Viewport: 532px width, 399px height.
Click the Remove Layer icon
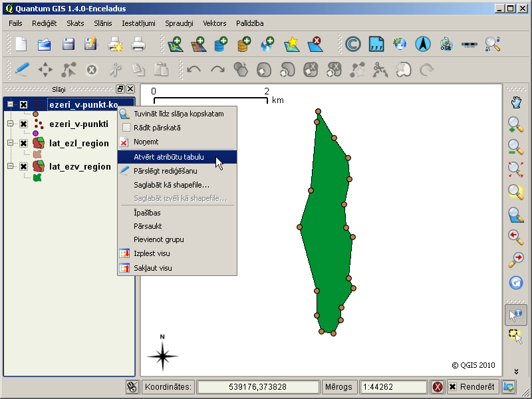point(315,44)
